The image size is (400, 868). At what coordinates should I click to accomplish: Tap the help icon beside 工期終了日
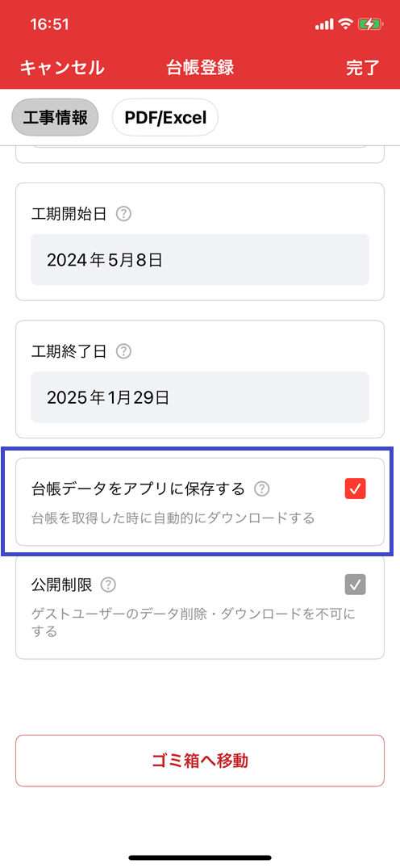click(124, 351)
